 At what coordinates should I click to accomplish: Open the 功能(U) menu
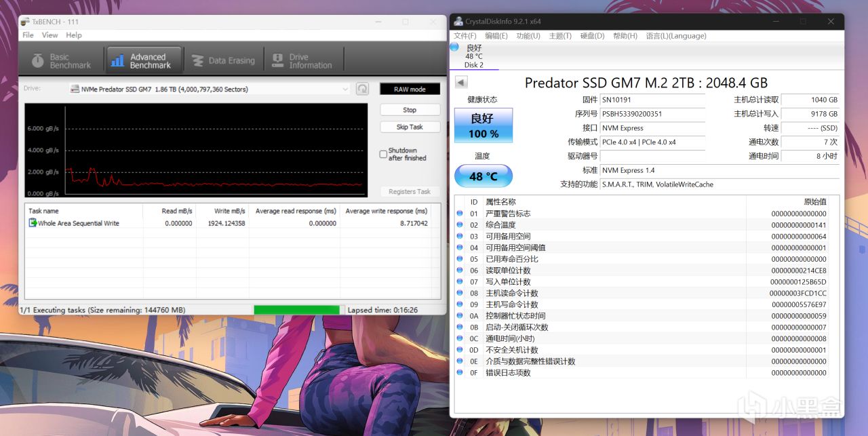[528, 36]
